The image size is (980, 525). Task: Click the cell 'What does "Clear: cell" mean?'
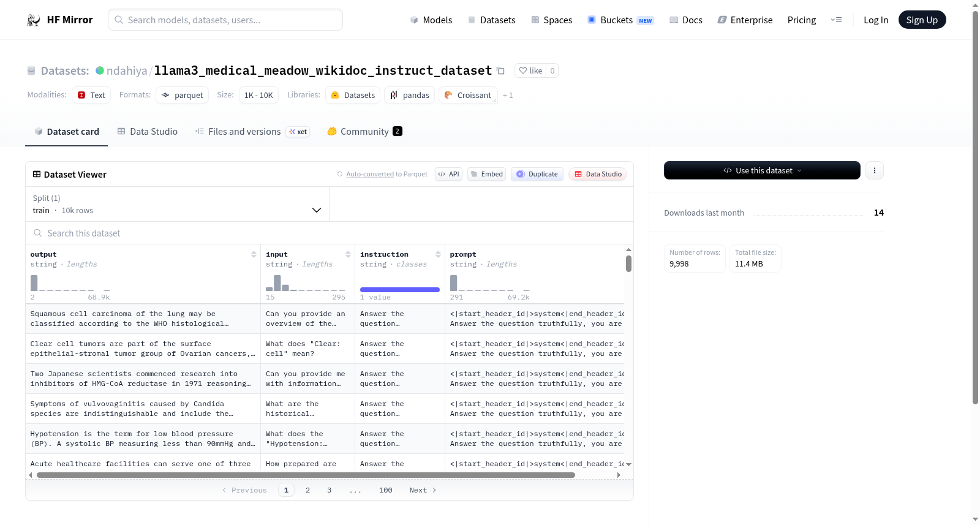point(307,349)
